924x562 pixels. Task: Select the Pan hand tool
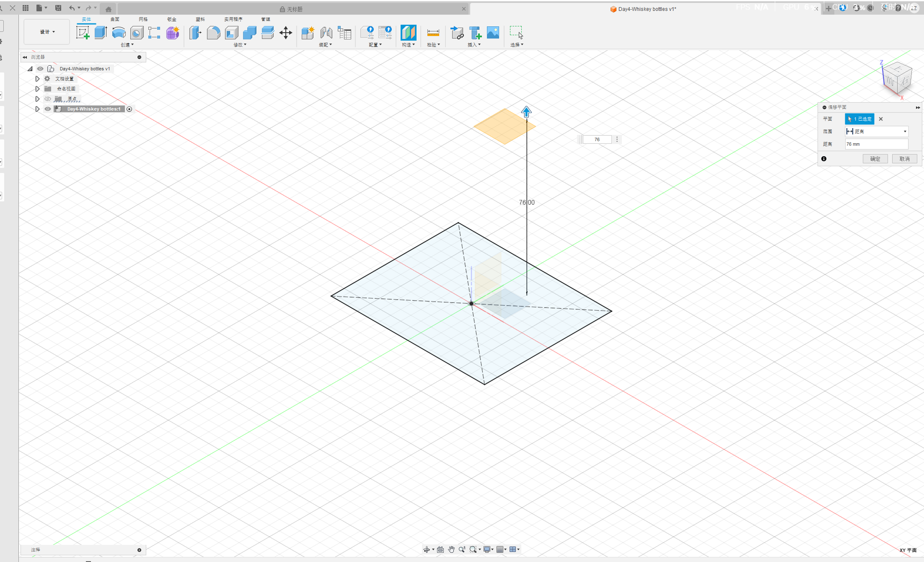[451, 549]
